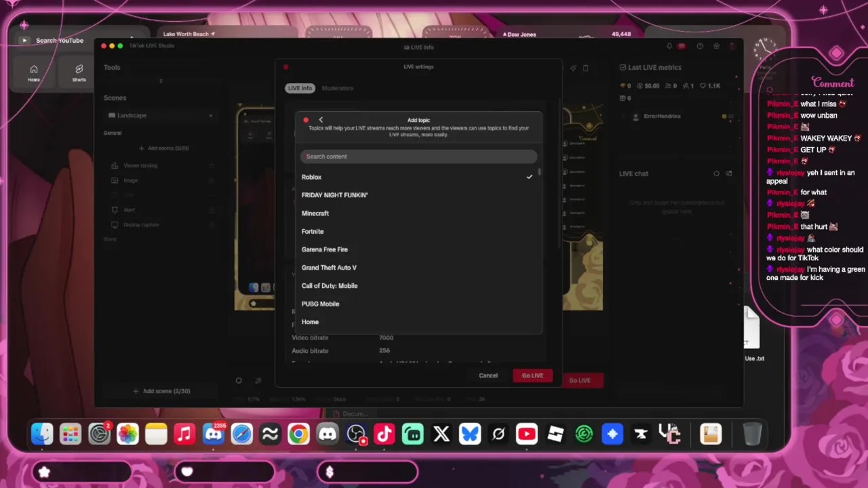Click Add scene button
The width and height of the screenshot is (868, 488).
[161, 391]
